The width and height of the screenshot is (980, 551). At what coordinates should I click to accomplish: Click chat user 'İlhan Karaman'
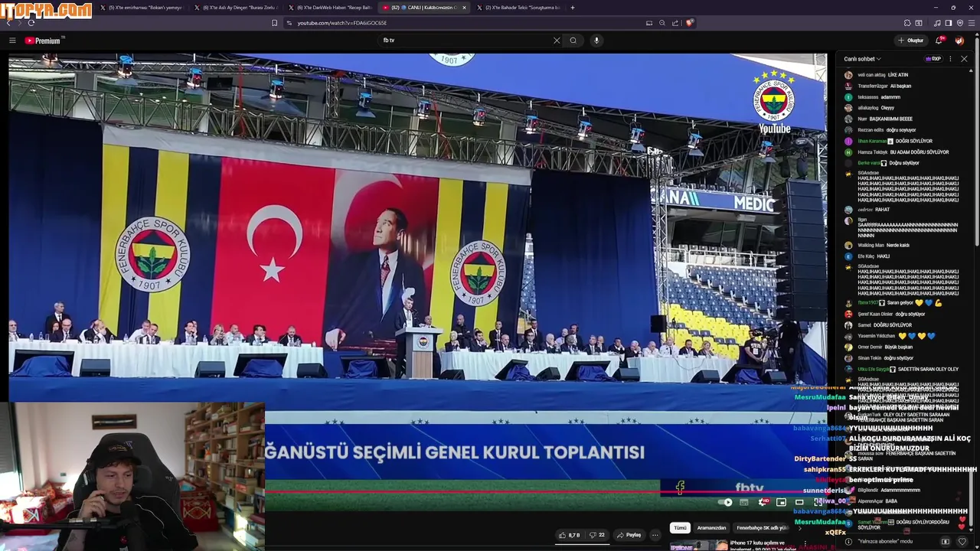(x=872, y=141)
